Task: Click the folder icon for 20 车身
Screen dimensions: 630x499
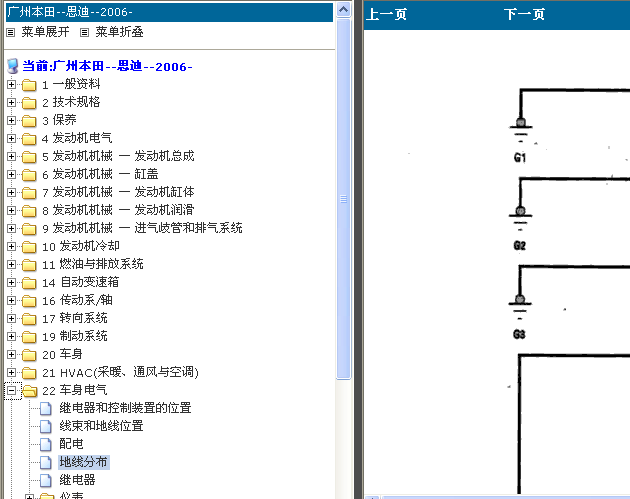Action: tap(29, 355)
